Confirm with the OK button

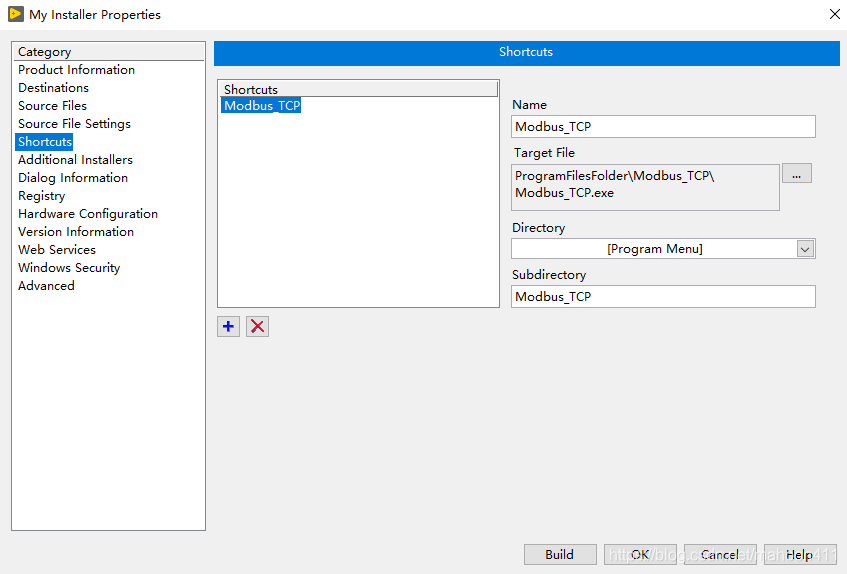(640, 555)
